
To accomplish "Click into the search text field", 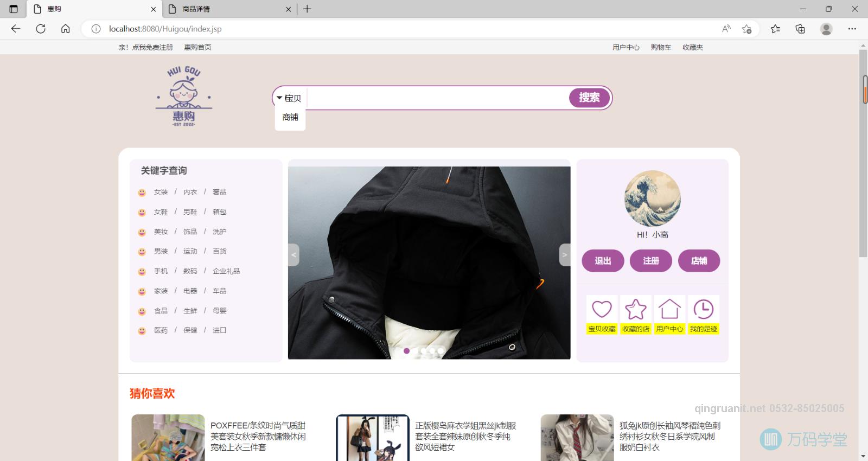I will 437,98.
